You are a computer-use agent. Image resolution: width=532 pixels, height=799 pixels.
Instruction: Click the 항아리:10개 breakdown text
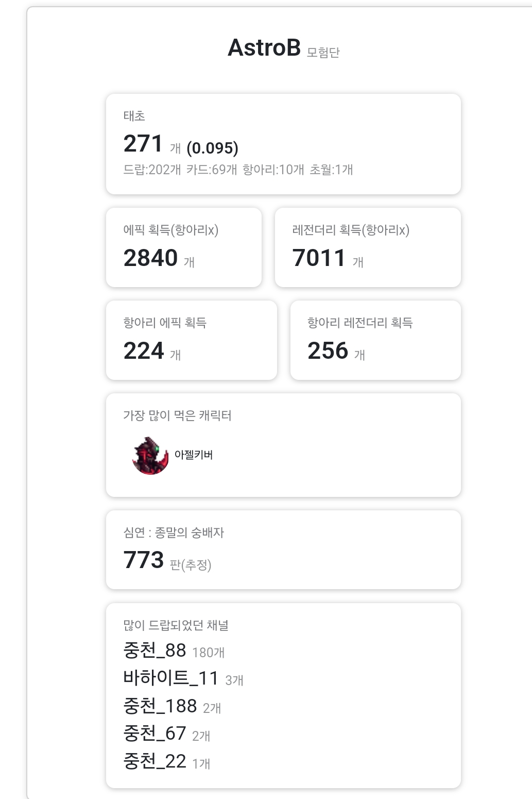273,170
